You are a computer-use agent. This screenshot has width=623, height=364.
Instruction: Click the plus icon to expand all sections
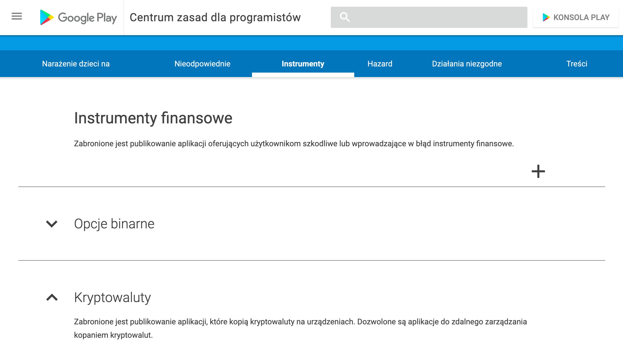pos(538,171)
